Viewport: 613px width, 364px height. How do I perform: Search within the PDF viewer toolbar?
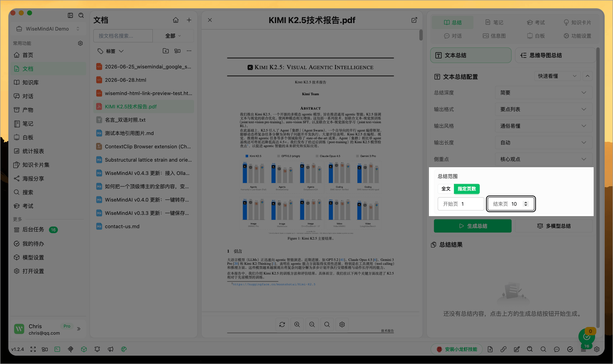(327, 324)
